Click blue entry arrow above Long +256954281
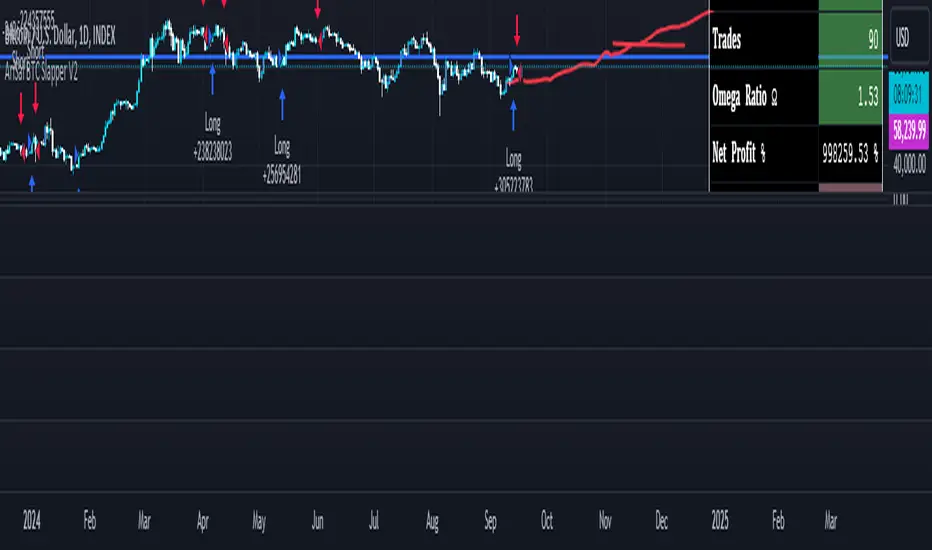 (282, 105)
